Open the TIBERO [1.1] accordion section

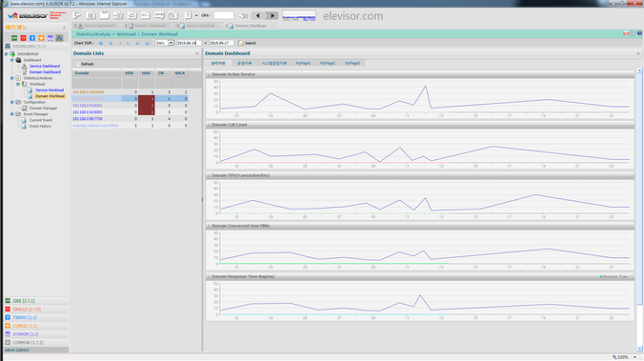36,317
